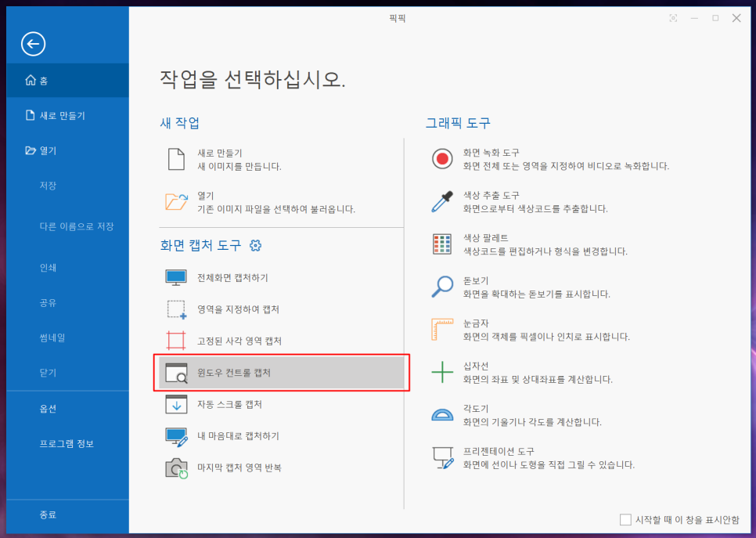Click the green plus icon for 십자선
The width and height of the screenshot is (756, 538).
point(442,372)
